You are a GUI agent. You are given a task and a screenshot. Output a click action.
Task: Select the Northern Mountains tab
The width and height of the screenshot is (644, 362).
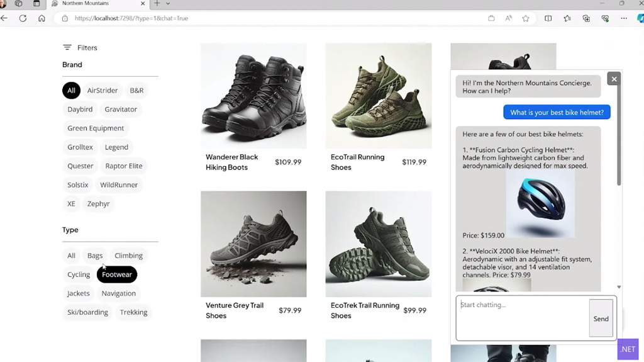(98, 3)
